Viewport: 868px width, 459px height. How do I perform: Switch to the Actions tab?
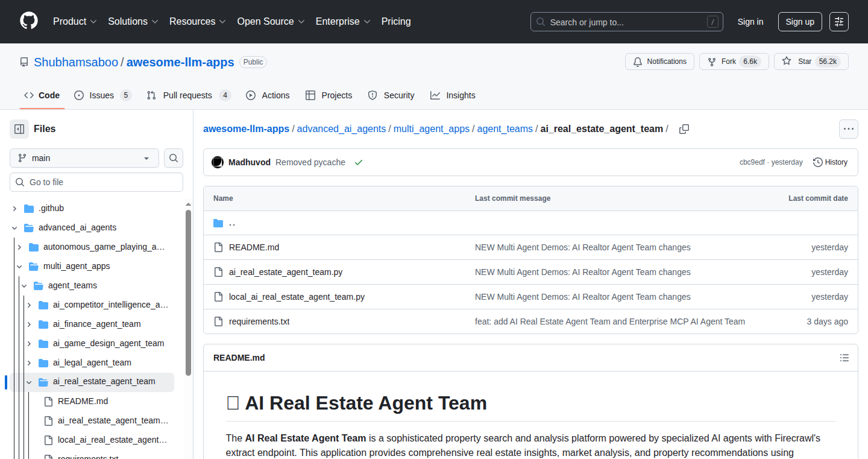(x=268, y=95)
